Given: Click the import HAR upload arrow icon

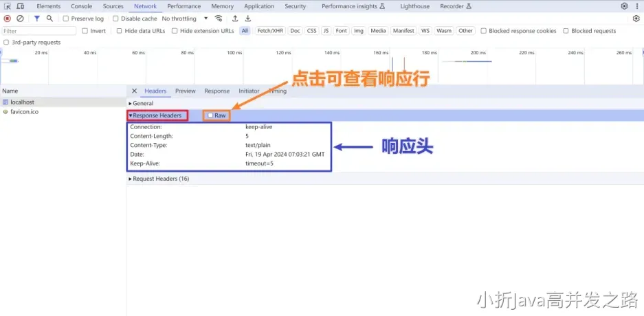Looking at the screenshot, I should [x=235, y=19].
